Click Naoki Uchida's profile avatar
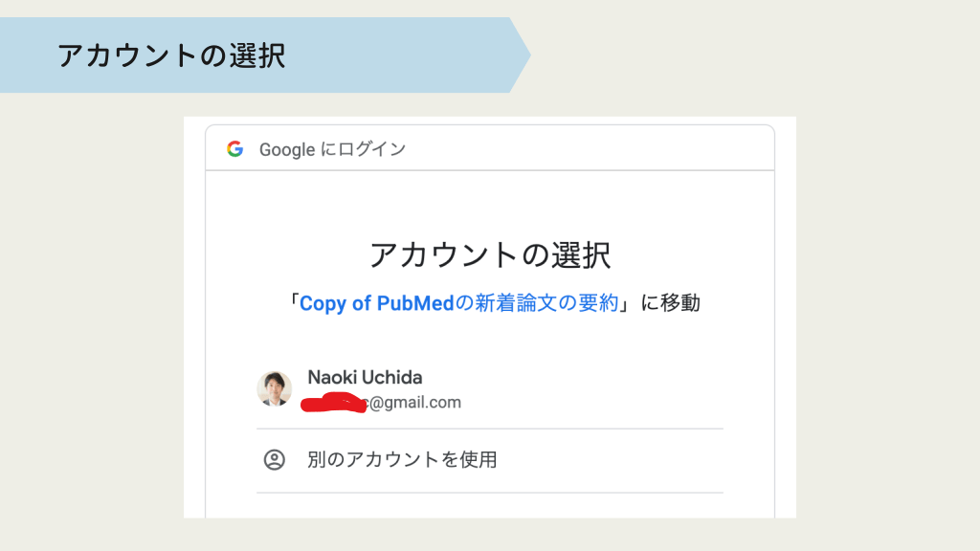980x551 pixels. 275,388
